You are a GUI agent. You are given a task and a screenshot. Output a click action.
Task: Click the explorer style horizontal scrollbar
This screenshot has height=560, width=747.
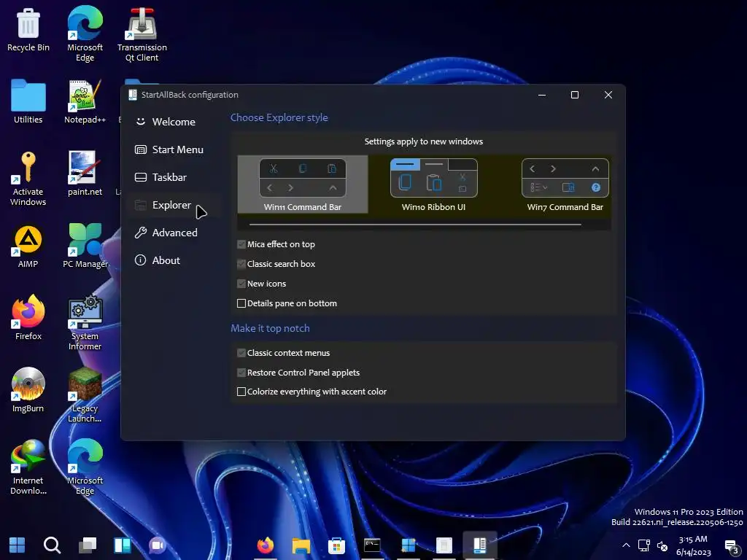tap(415, 225)
